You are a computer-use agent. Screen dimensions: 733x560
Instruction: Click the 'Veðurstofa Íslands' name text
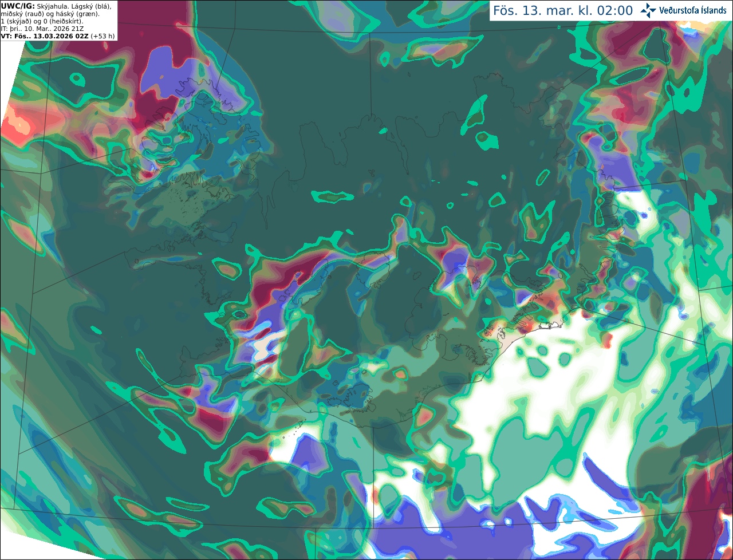coord(693,10)
